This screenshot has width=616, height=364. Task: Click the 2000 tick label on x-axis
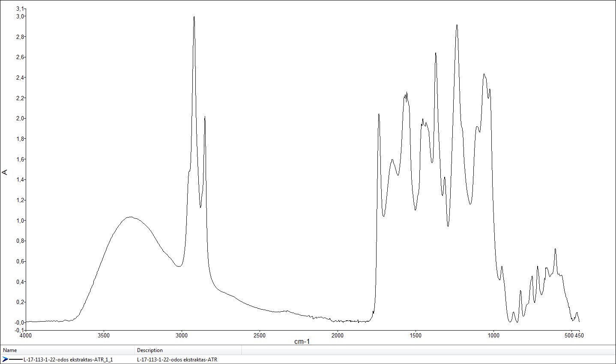click(x=338, y=335)
